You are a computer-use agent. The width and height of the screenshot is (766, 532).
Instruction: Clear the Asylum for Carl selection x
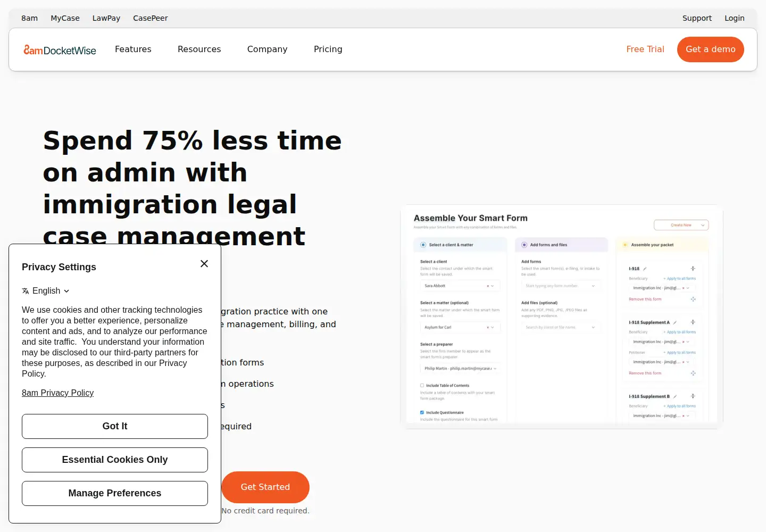click(x=488, y=328)
